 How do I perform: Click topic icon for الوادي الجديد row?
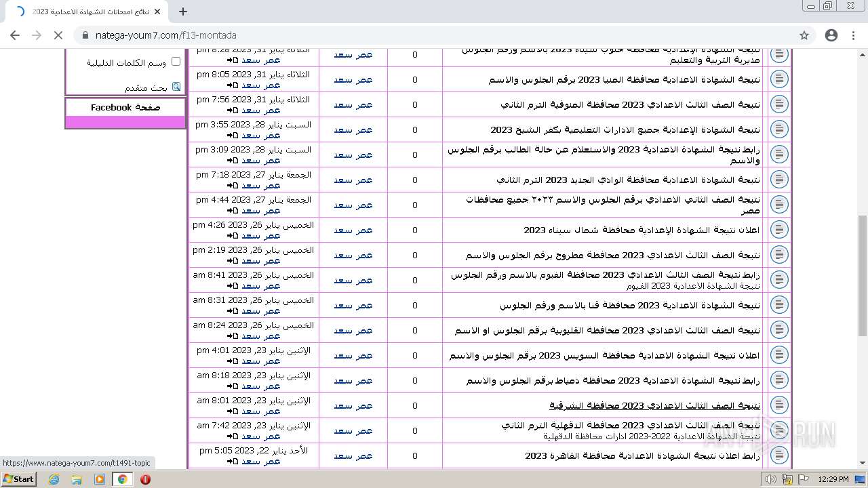click(779, 180)
